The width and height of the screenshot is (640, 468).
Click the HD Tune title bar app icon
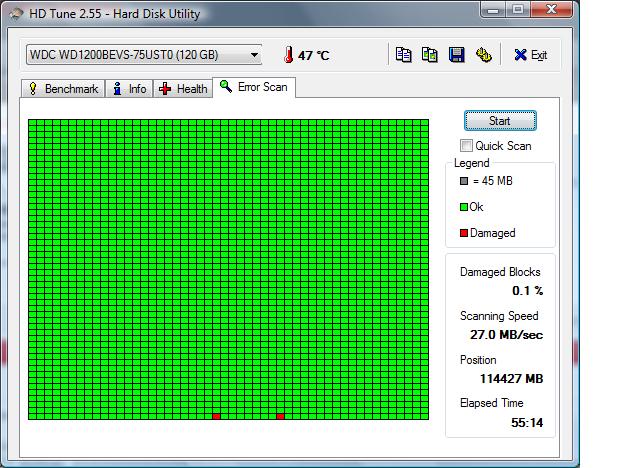[x=16, y=13]
